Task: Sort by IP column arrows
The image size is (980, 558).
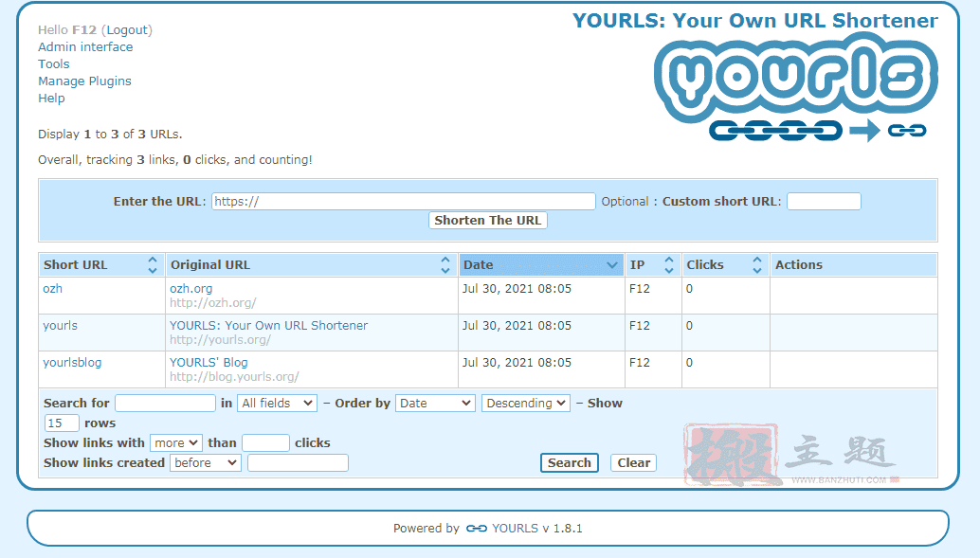Action: (669, 265)
